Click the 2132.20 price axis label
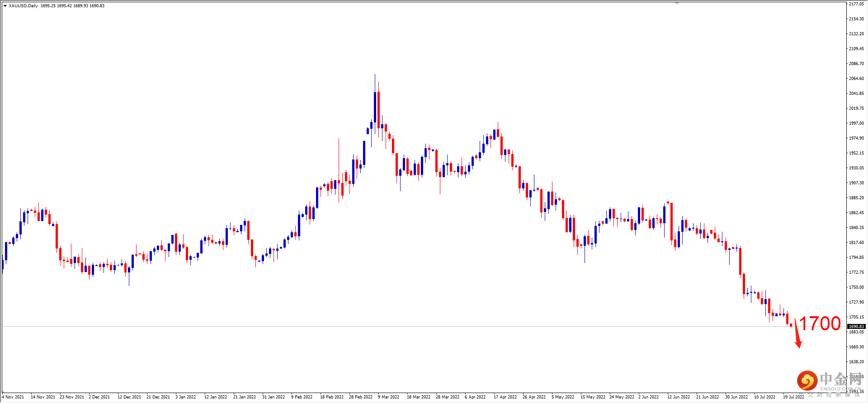 click(x=856, y=33)
